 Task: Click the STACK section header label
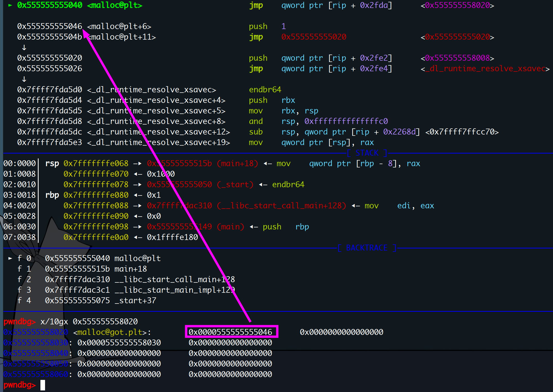367,153
